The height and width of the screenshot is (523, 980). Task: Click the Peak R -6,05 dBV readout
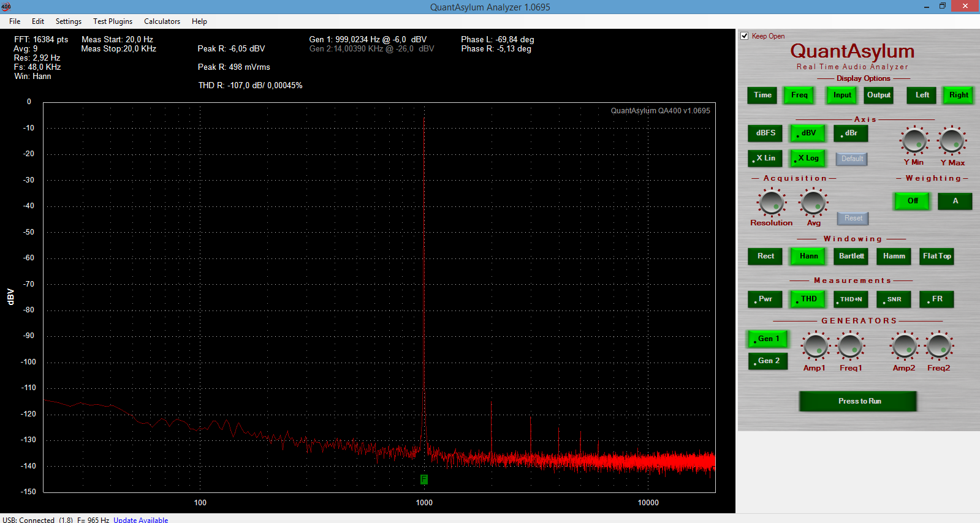(x=231, y=48)
